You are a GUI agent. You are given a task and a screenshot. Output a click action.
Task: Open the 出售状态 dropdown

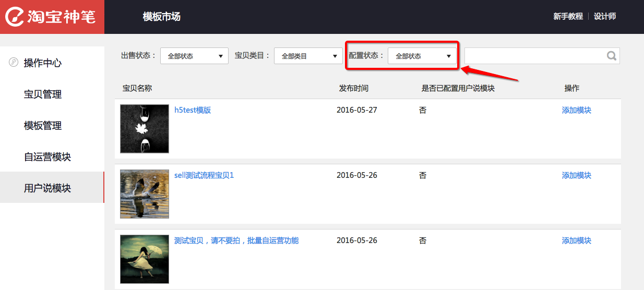click(194, 56)
